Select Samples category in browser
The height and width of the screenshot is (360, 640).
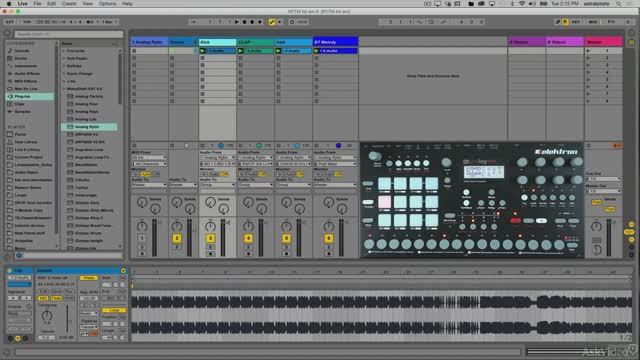pos(22,111)
